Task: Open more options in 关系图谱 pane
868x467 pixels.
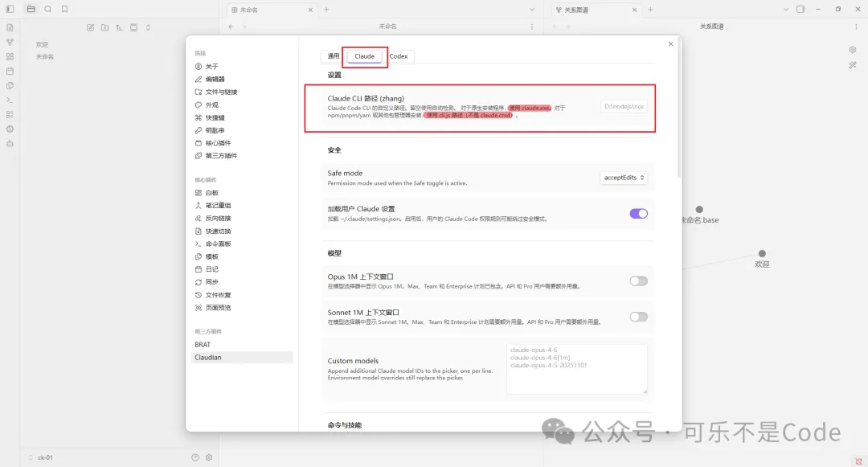Action: coord(856,27)
